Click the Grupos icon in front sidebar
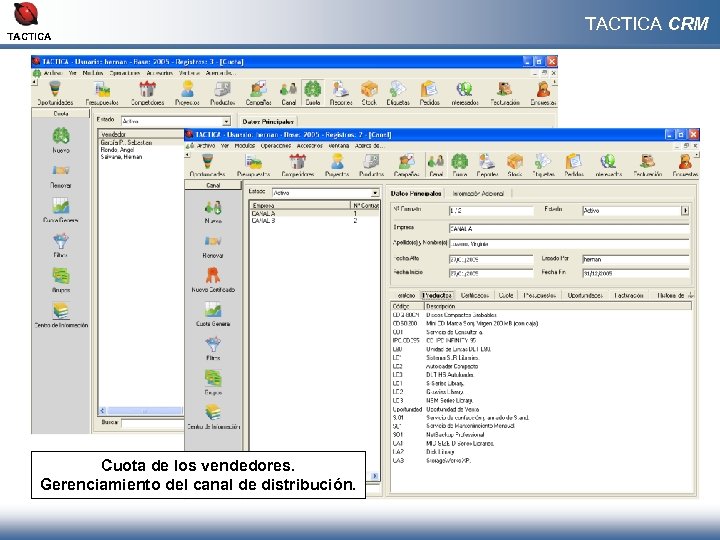The width and height of the screenshot is (720, 540). click(213, 380)
